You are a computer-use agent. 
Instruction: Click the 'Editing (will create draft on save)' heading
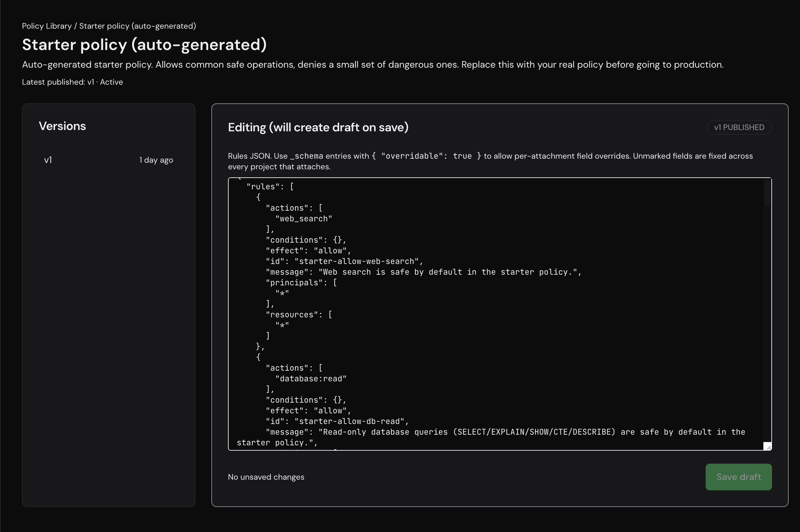tap(318, 127)
